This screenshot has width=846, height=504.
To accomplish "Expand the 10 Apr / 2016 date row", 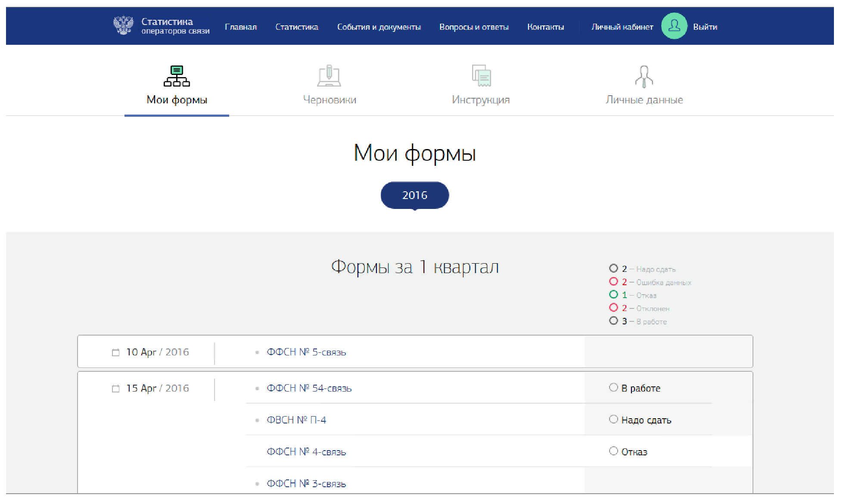I will pos(157,352).
